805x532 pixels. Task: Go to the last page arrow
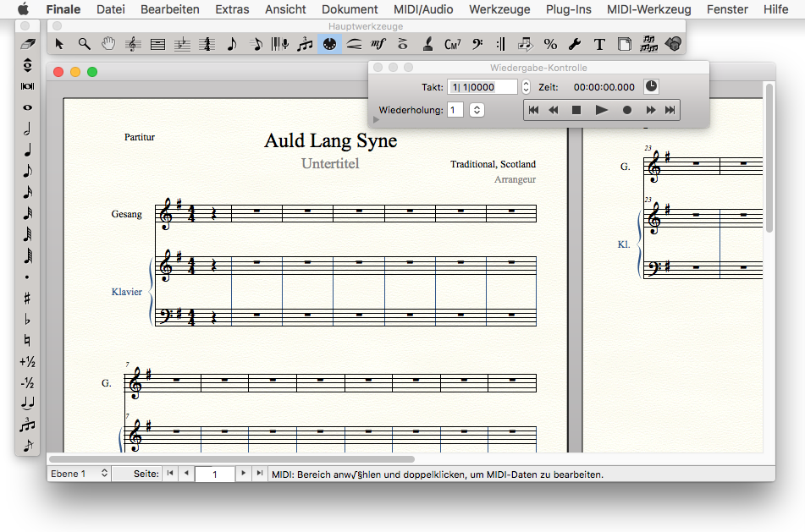(x=260, y=474)
